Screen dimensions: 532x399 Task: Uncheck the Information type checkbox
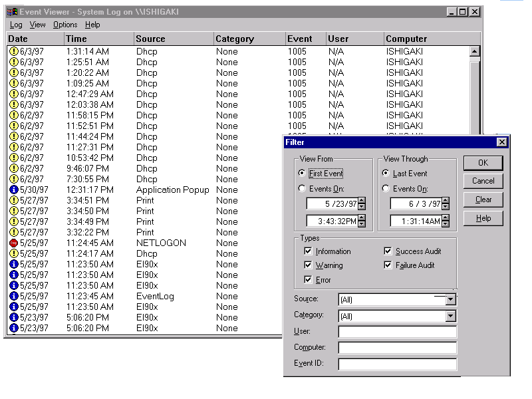[x=308, y=251]
